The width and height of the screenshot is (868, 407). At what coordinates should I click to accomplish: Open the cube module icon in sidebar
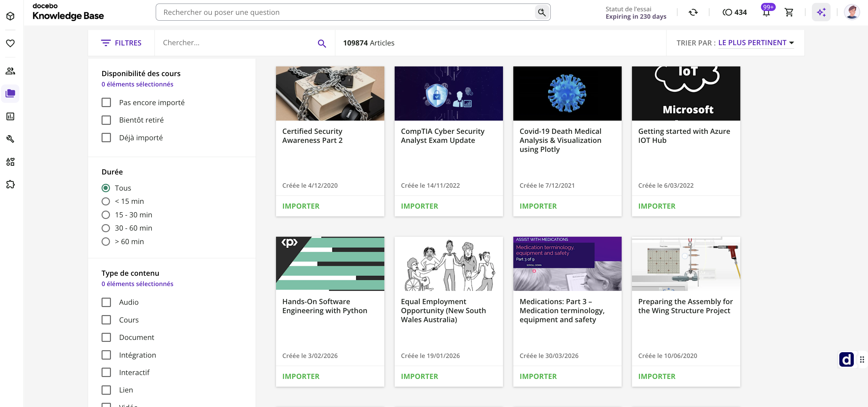pos(10,16)
